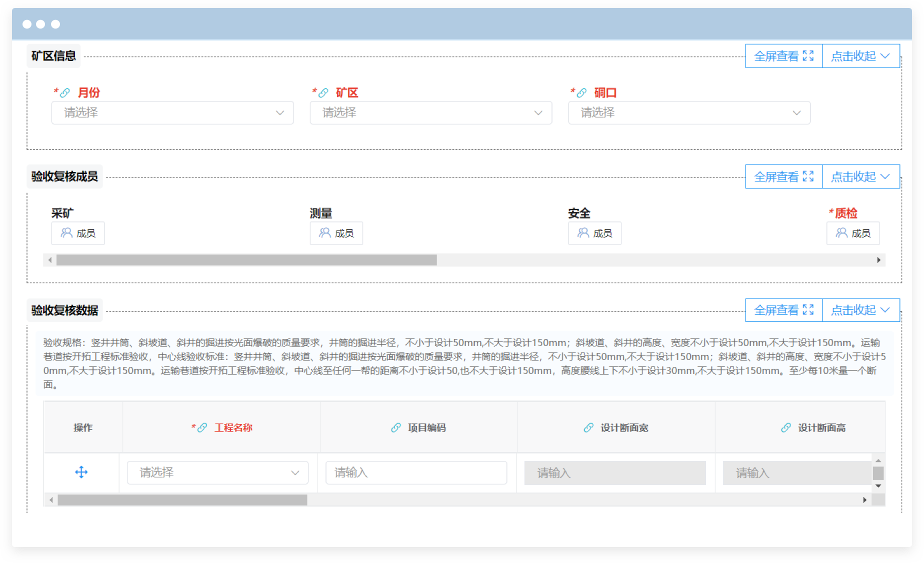Click the 项目编码 text input field
Image resolution: width=924 pixels, height=563 pixels.
[416, 473]
